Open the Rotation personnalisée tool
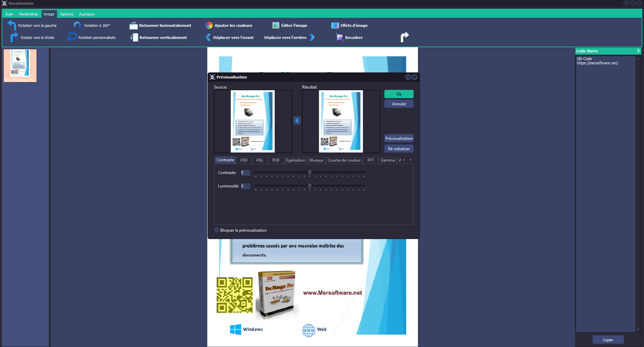This screenshot has height=347, width=644. 72,37
